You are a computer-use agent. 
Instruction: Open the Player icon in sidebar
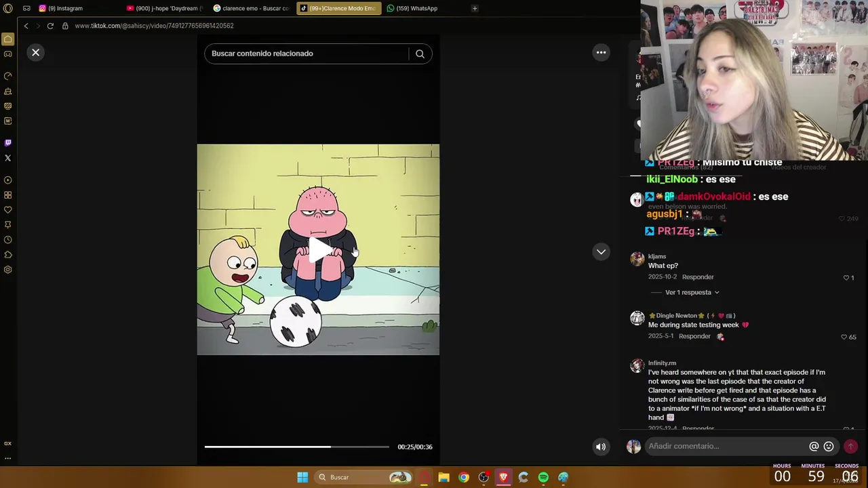pyautogui.click(x=7, y=180)
